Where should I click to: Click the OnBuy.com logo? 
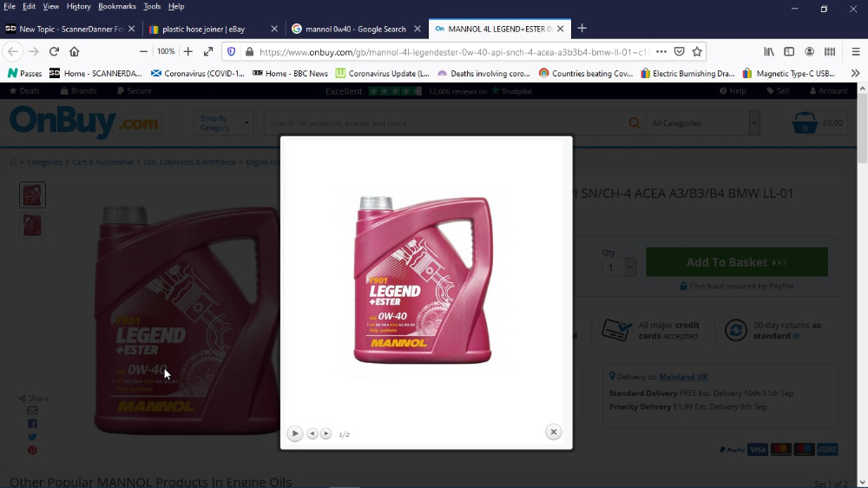[x=85, y=122]
